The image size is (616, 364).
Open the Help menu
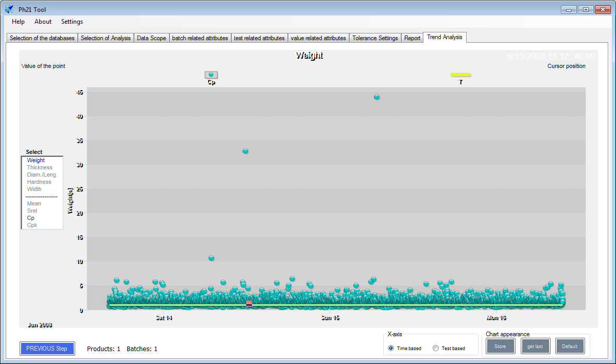tap(19, 22)
